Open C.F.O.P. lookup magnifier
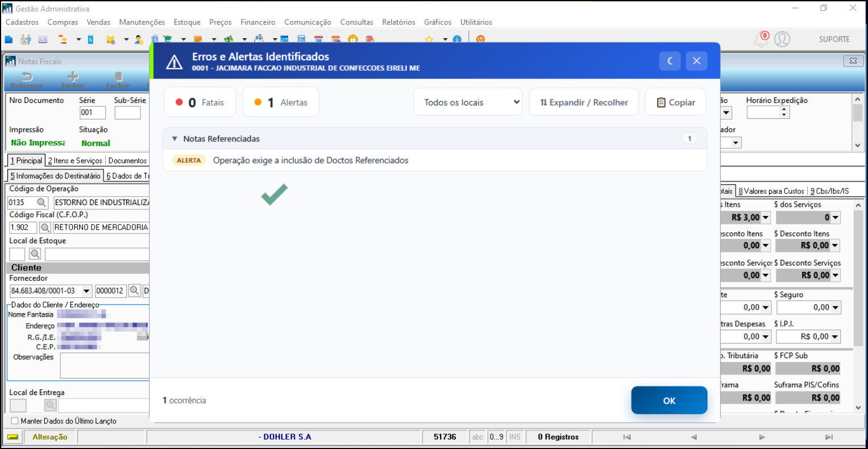 (45, 227)
